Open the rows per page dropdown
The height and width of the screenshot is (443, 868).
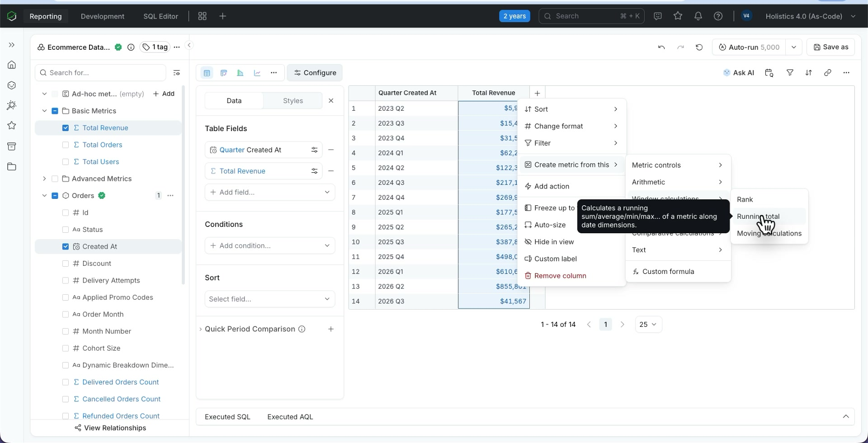(648, 325)
